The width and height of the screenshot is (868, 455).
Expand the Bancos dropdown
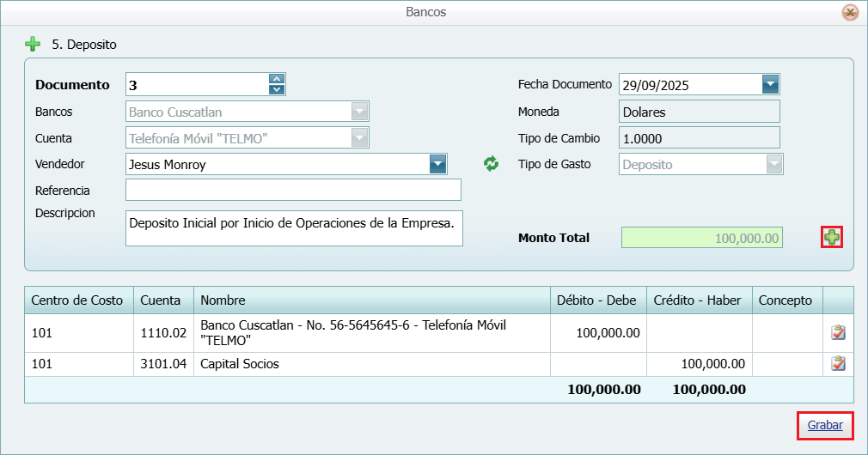(359, 112)
